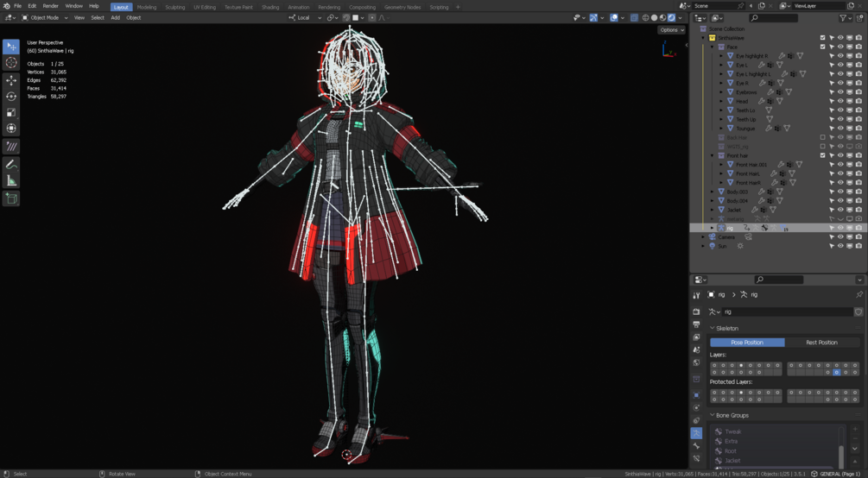Open the Tool properties tab
The height and width of the screenshot is (478, 868).
(697, 295)
